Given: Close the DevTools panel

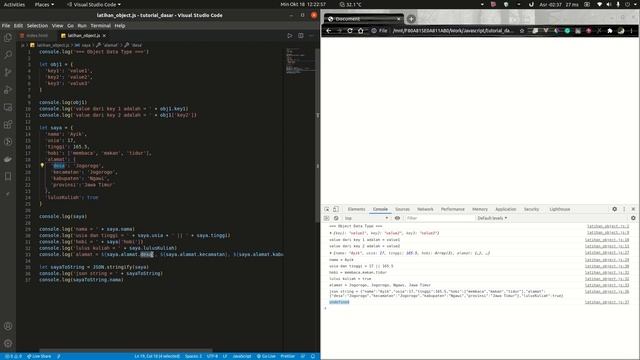Looking at the screenshot, I should pos(633,209).
